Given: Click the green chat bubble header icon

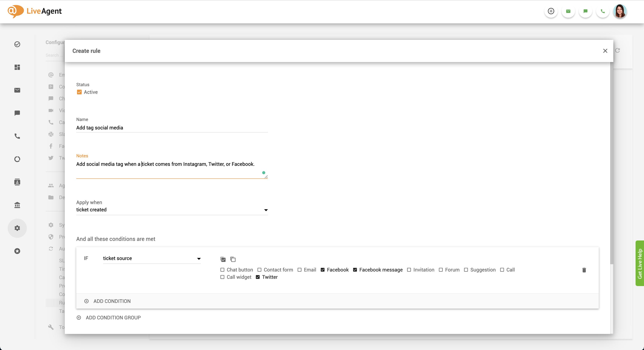Looking at the screenshot, I should pyautogui.click(x=586, y=11).
